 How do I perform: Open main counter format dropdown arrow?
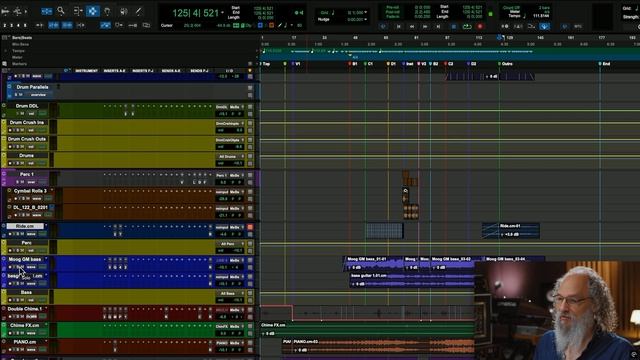[x=222, y=13]
